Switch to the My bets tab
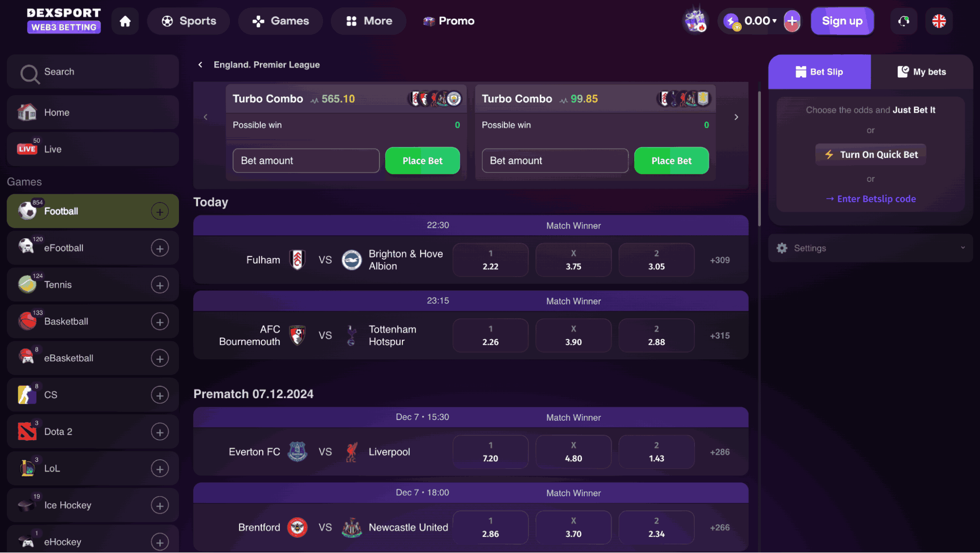The image size is (980, 553). [922, 72]
